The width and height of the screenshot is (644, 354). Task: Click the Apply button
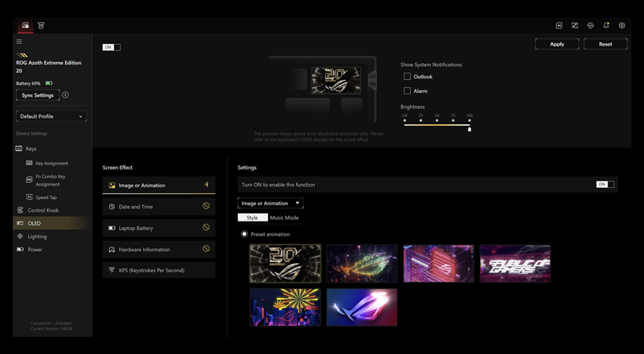point(557,44)
